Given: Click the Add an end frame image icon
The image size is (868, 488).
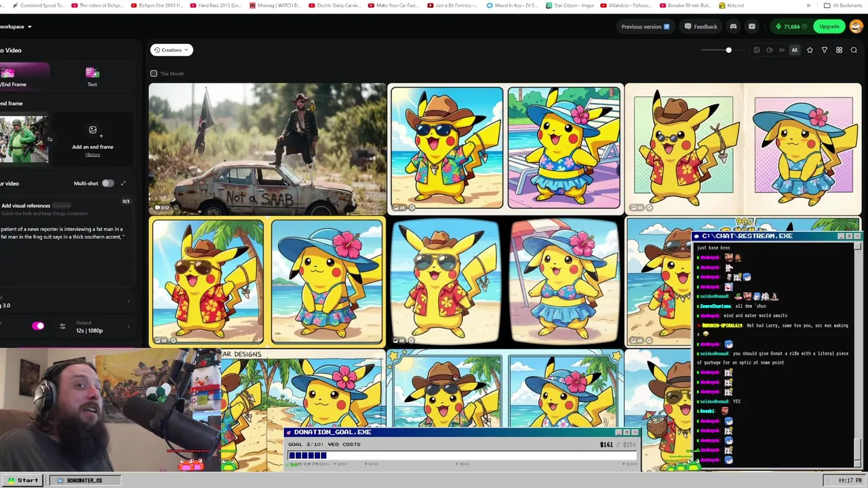Looking at the screenshot, I should (x=93, y=130).
